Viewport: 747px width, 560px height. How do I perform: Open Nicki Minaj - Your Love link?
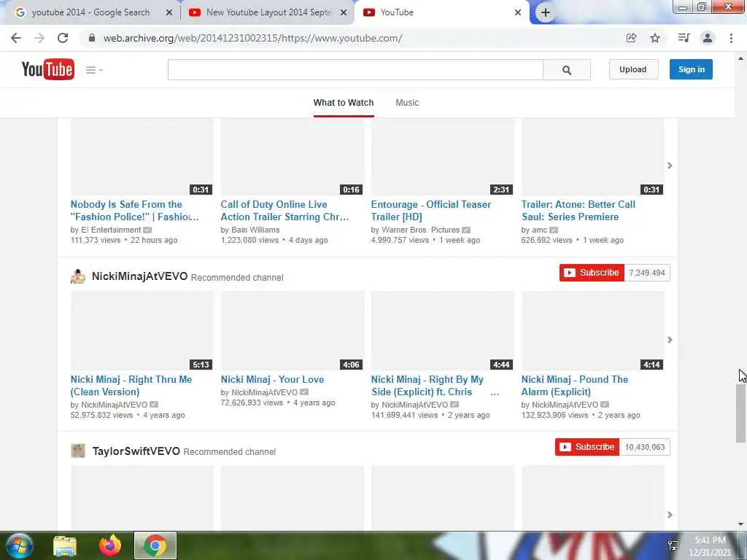(273, 379)
